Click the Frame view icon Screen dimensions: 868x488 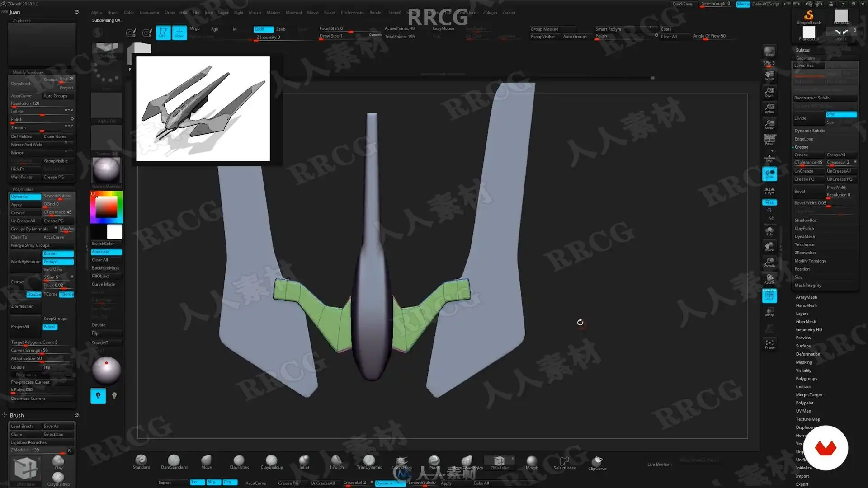[769, 344]
